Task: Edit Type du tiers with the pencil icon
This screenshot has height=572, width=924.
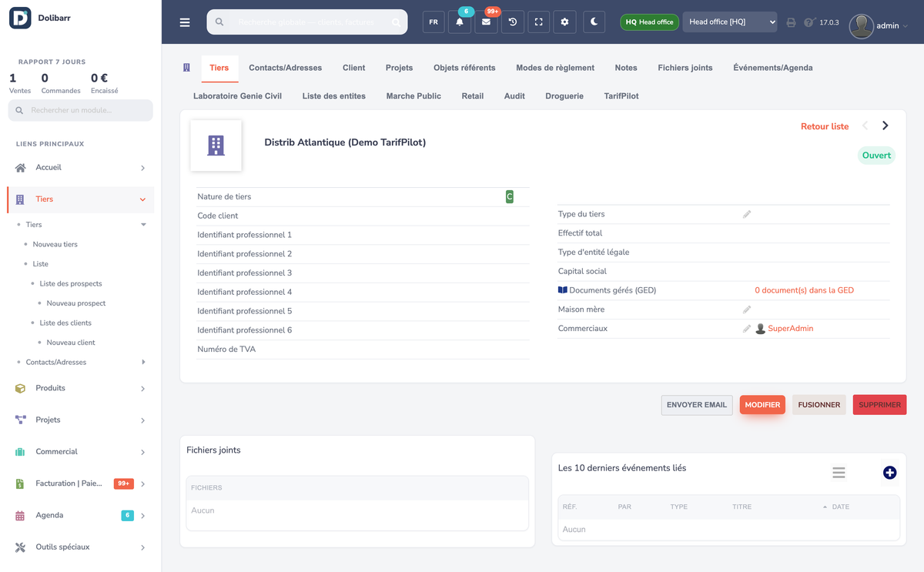Action: point(747,214)
